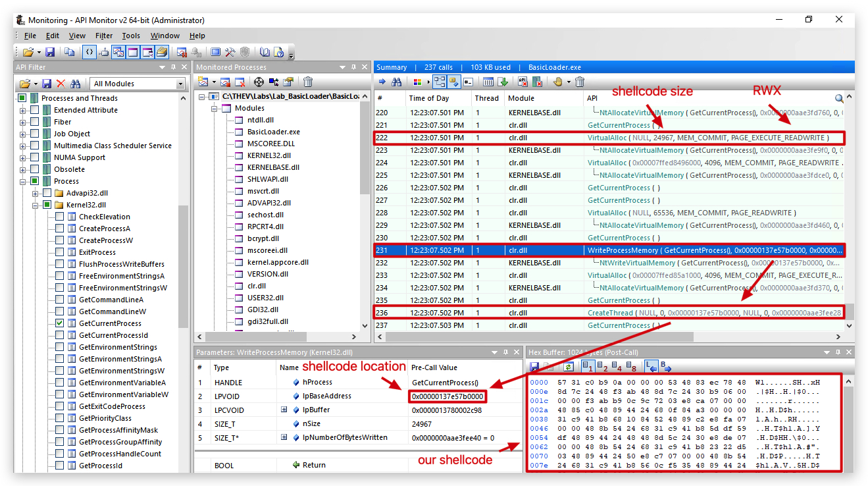This screenshot has height=486, width=868.
Task: Delete filter with red X in API Filter
Action: (61, 84)
